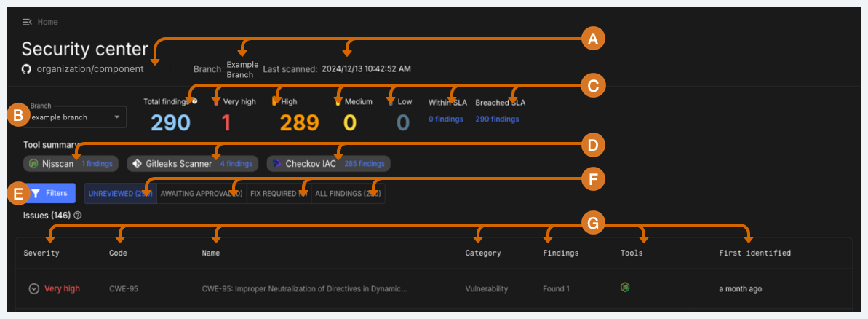
Task: Click the Home breadcrumb
Action: pyautogui.click(x=48, y=23)
